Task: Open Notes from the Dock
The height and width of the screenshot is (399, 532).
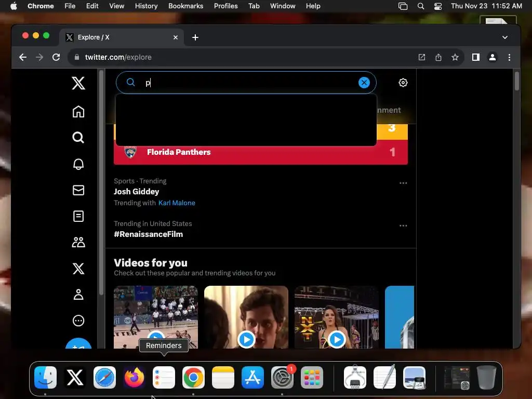Action: (223, 377)
